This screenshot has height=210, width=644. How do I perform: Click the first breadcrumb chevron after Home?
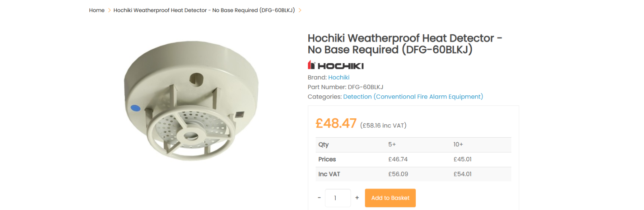click(109, 10)
